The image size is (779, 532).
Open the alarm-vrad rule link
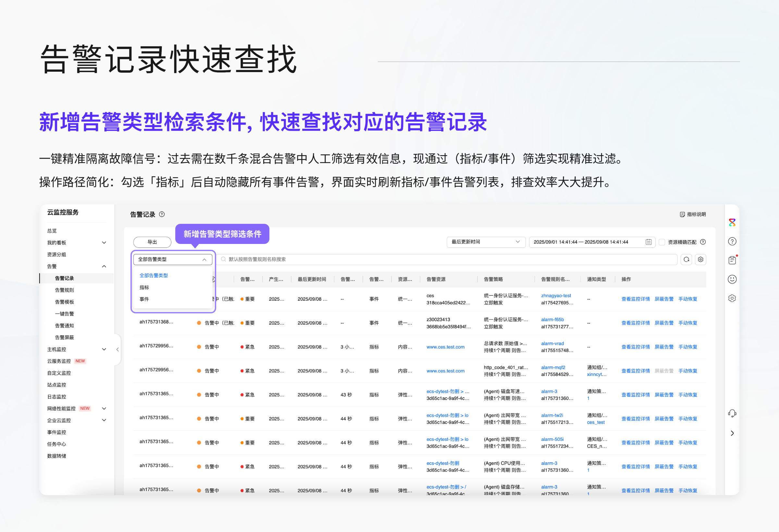click(552, 344)
